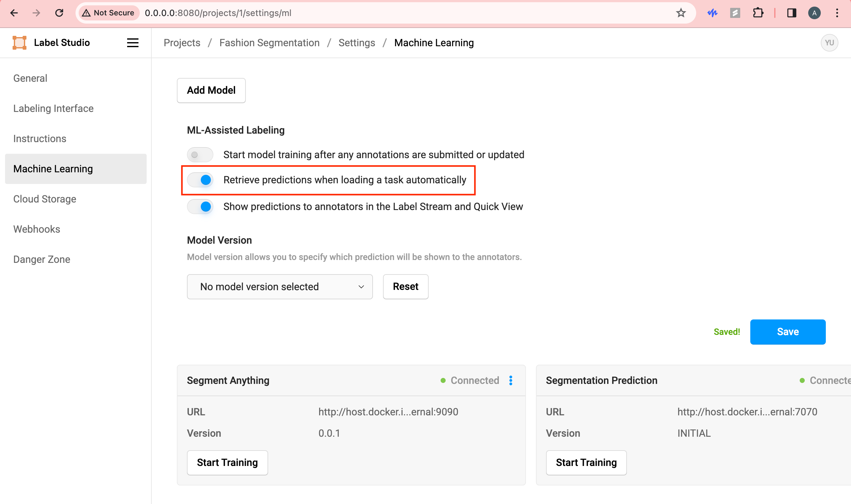Click the browser back arrow
The image size is (851, 504).
(14, 13)
